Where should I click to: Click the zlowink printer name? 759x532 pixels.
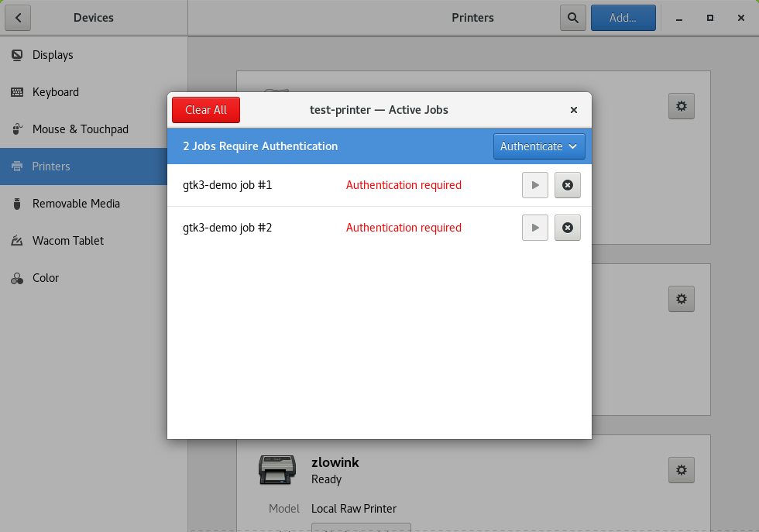335,462
